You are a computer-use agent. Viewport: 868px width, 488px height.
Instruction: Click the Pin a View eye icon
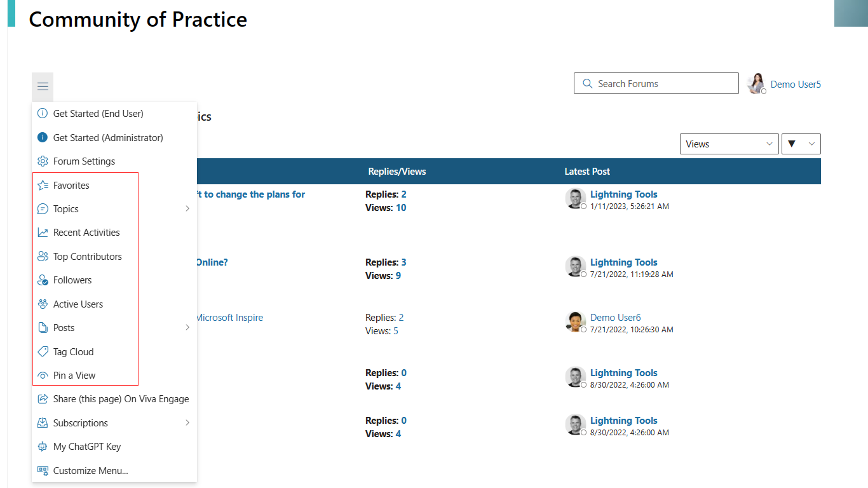click(x=43, y=376)
